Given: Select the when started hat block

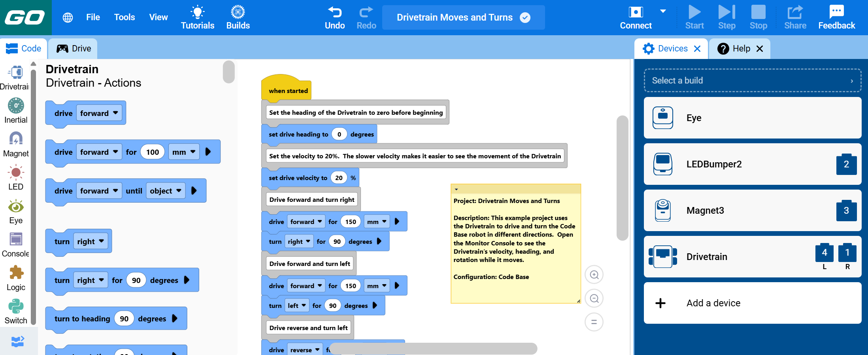Looking at the screenshot, I should click(x=287, y=88).
